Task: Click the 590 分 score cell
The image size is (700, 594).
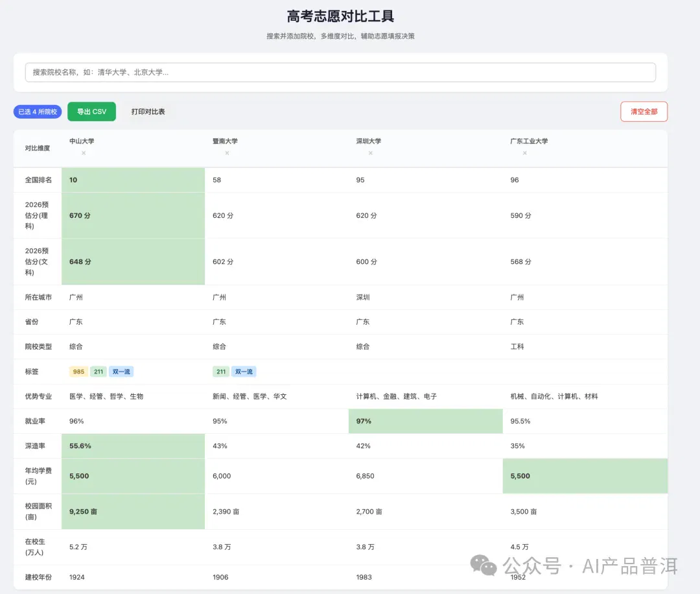Action: point(585,215)
